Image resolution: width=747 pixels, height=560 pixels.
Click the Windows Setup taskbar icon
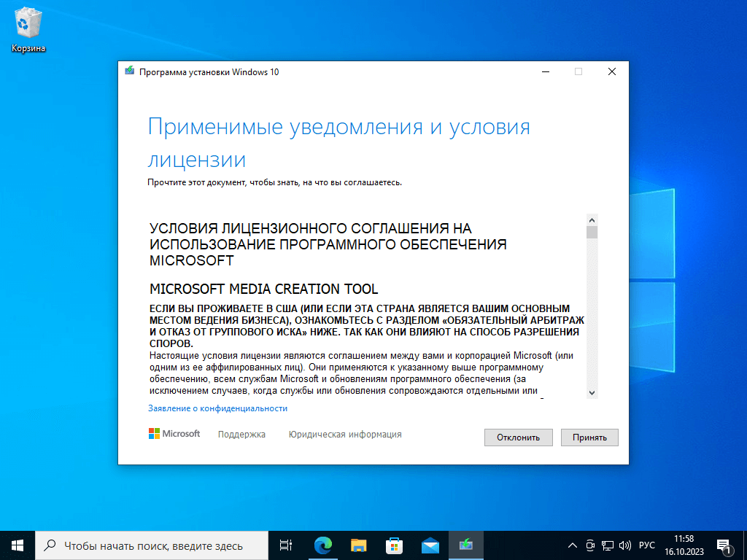click(x=465, y=545)
